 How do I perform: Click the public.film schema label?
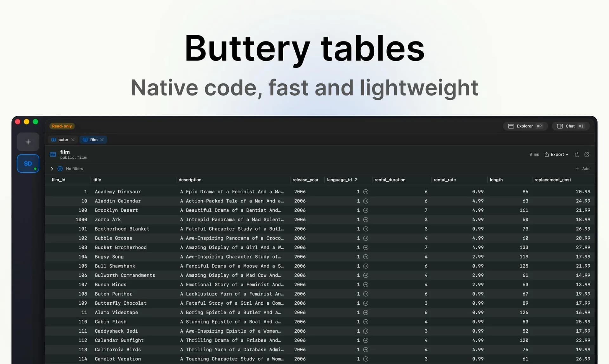73,157
